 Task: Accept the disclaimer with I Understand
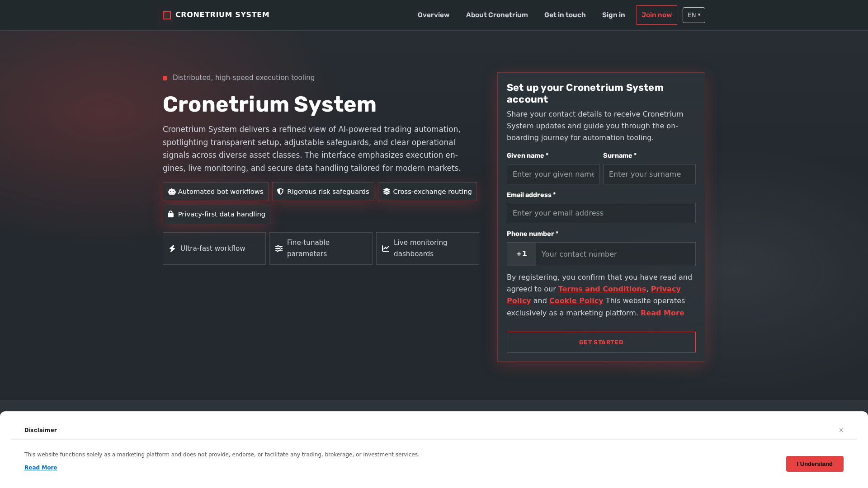pyautogui.click(x=815, y=464)
